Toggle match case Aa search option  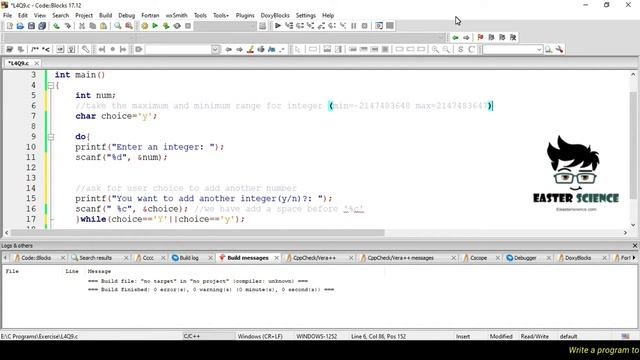271,49
